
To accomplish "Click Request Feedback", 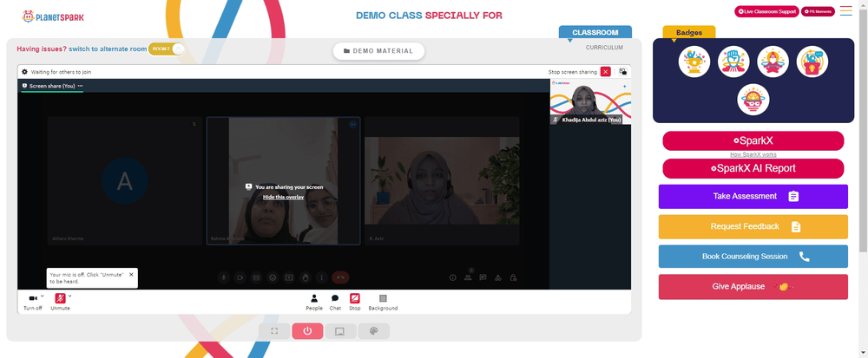I will (x=753, y=226).
